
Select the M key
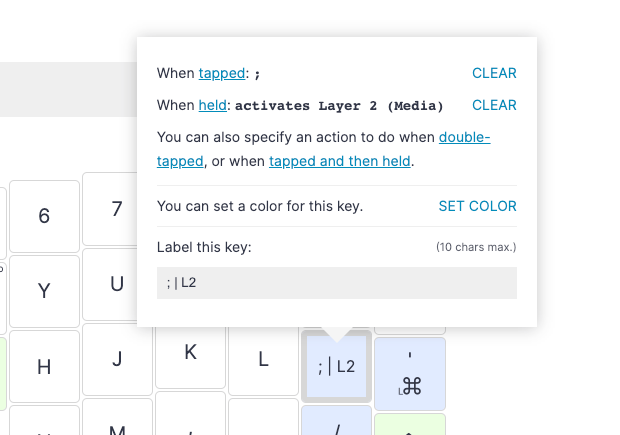pyautogui.click(x=117, y=420)
